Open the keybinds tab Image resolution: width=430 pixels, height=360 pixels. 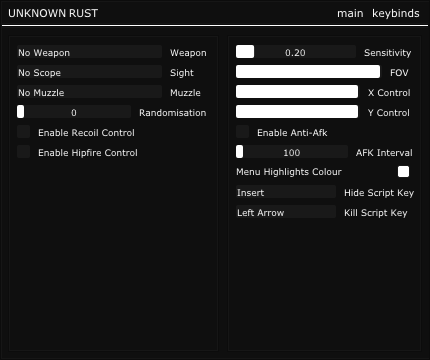[x=396, y=13]
